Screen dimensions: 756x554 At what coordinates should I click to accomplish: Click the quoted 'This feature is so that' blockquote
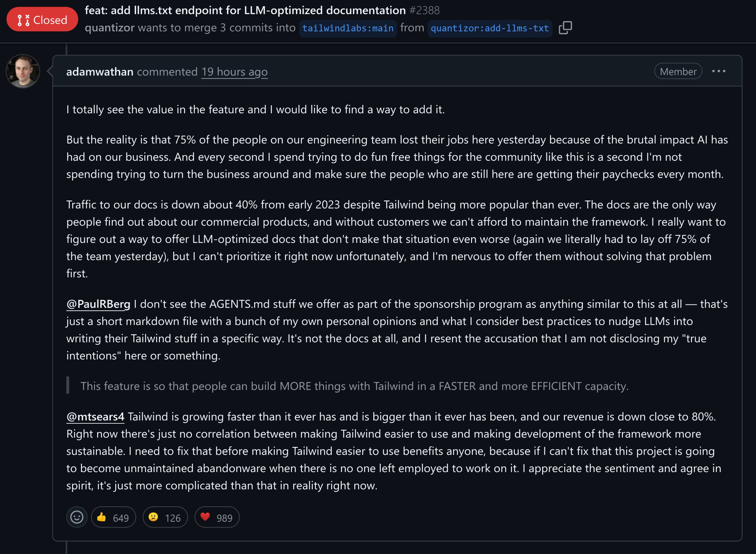pyautogui.click(x=354, y=386)
